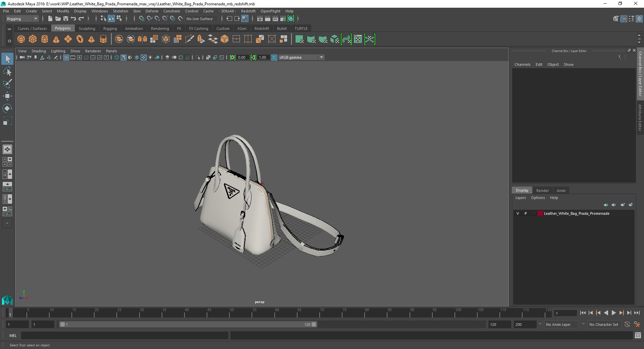Toggle use all lights in viewport toolbar
Viewport: 644px width, 349px height.
tap(150, 57)
